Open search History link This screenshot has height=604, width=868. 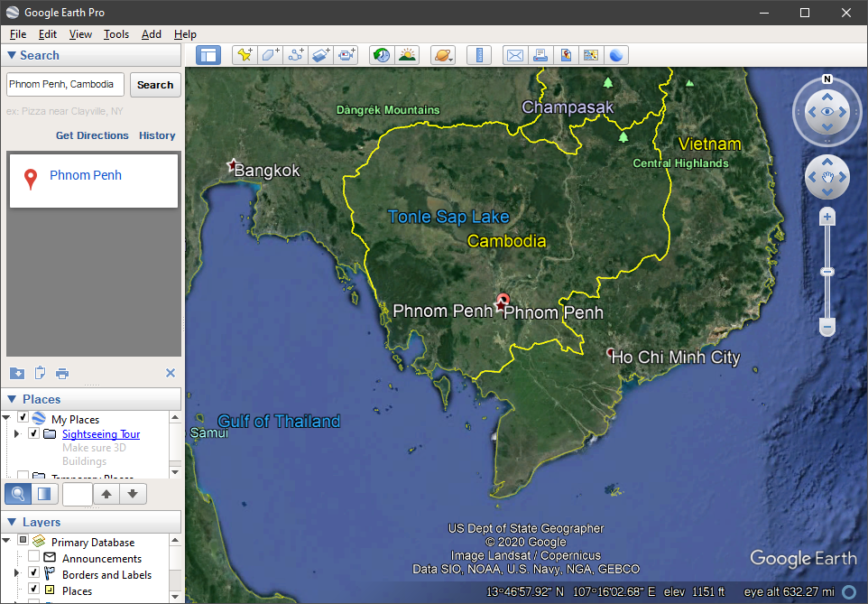pyautogui.click(x=157, y=135)
